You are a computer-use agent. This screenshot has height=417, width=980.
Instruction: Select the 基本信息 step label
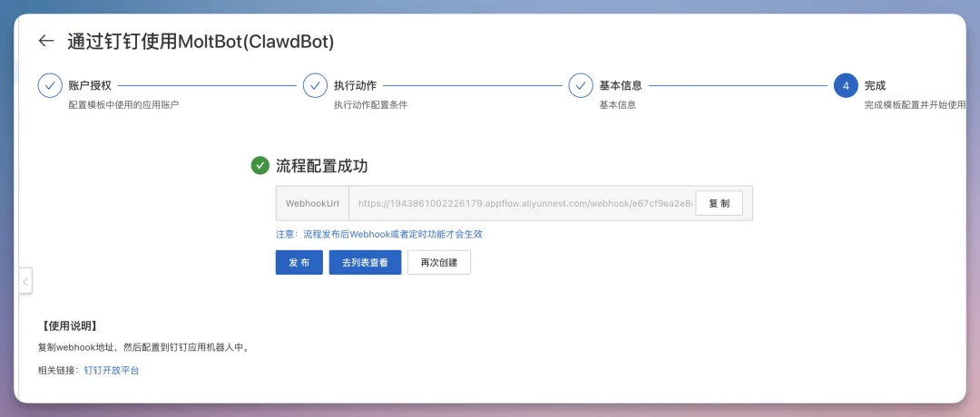pyautogui.click(x=621, y=85)
